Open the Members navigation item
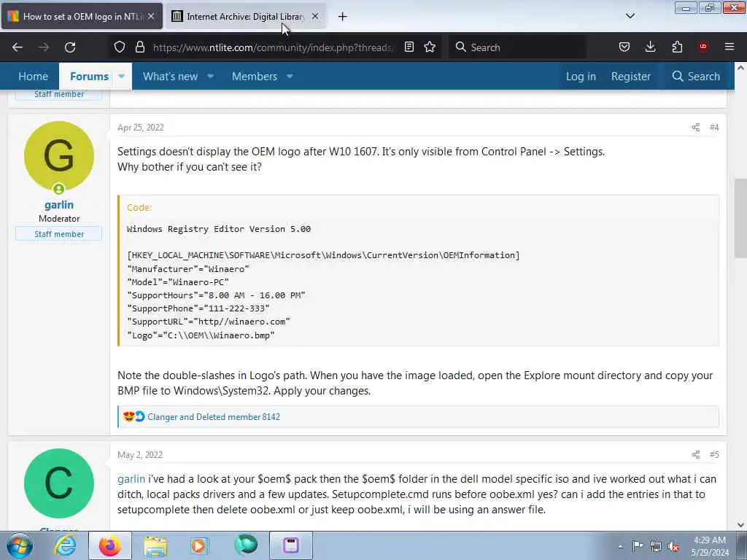 [255, 76]
